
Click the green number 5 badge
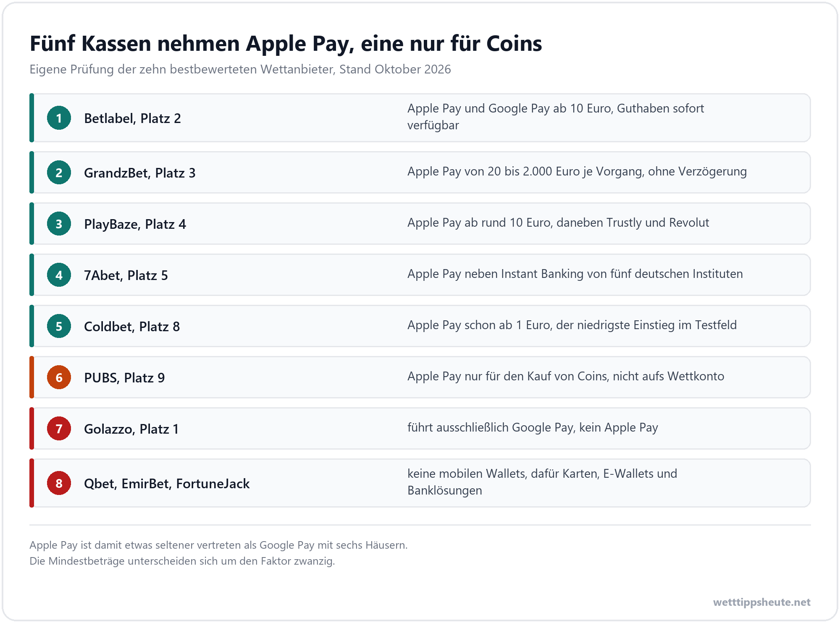(59, 326)
